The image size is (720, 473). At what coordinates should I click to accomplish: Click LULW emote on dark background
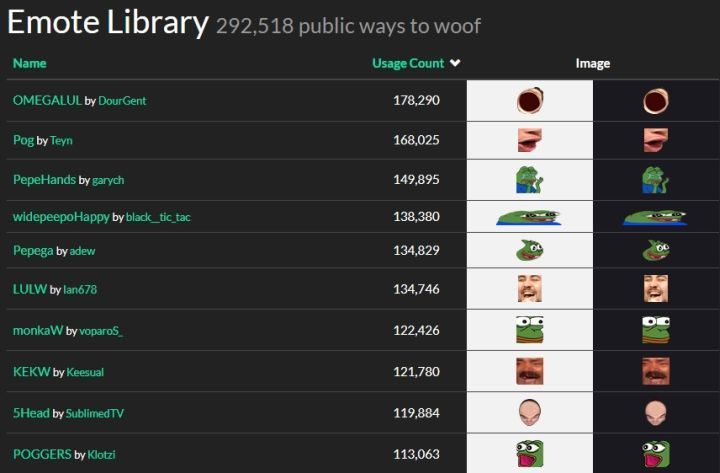(x=656, y=289)
